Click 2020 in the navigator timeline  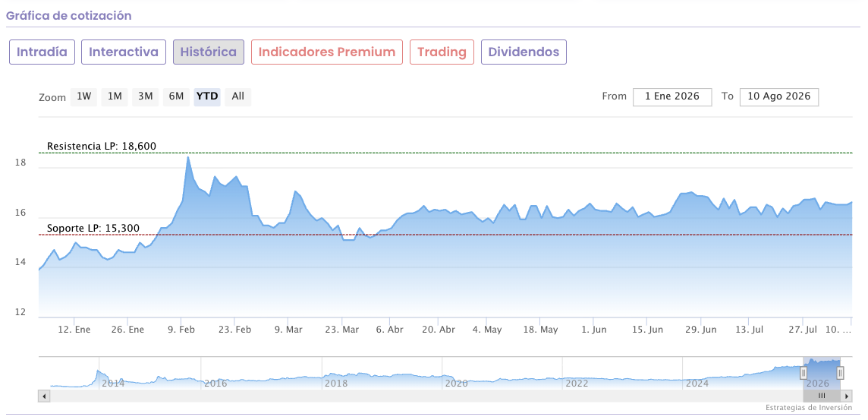click(456, 383)
